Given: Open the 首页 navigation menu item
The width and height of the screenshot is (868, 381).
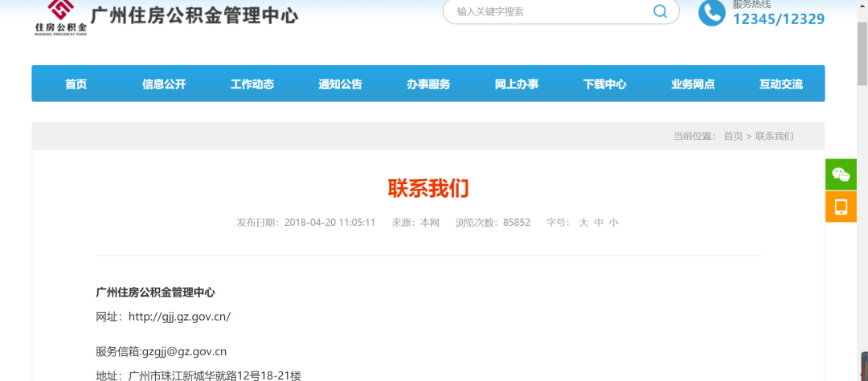Looking at the screenshot, I should [76, 84].
